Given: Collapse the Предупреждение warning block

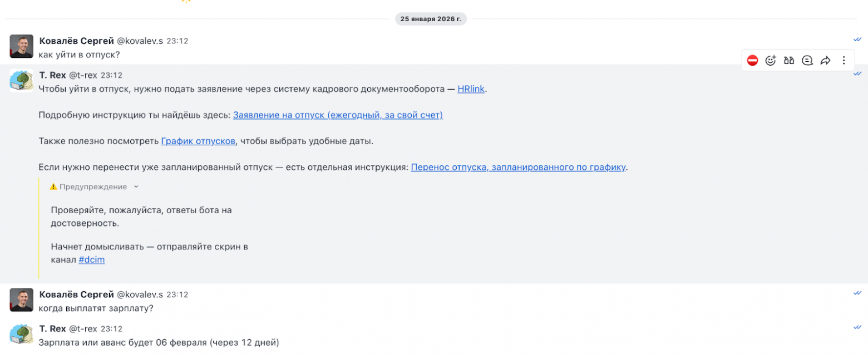Looking at the screenshot, I should click(136, 187).
